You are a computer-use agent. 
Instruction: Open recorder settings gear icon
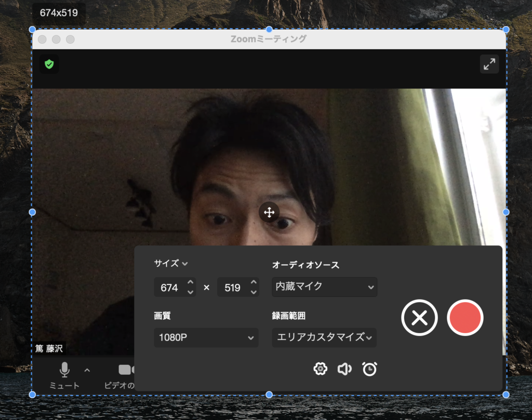click(x=320, y=369)
